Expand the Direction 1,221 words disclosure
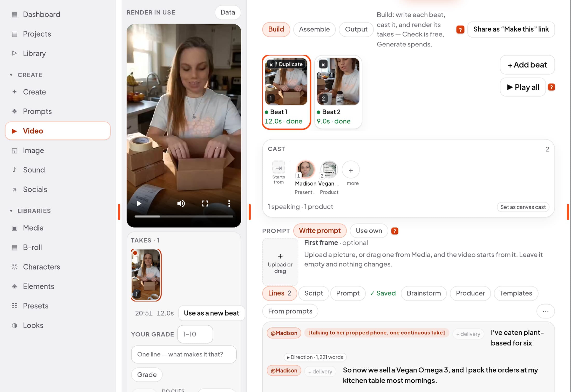The width and height of the screenshot is (571, 392). point(315,357)
